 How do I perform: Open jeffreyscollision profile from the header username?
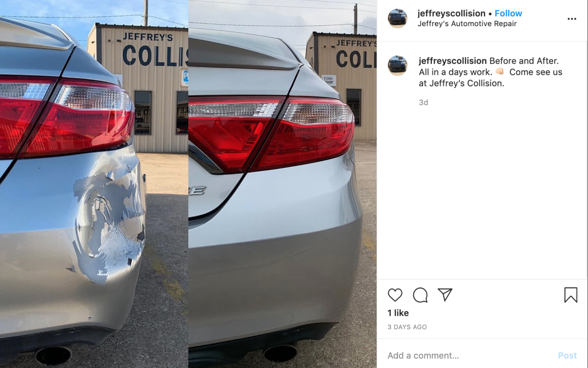[x=451, y=13]
